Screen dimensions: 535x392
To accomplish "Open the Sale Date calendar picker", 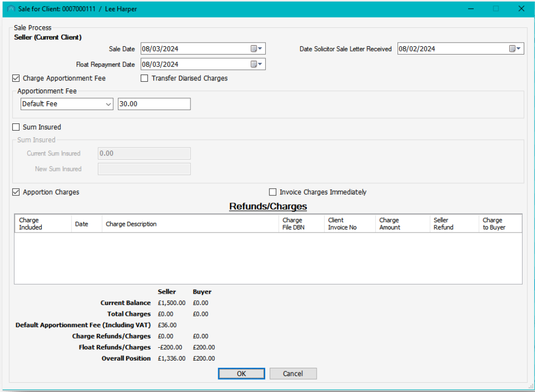I will 256,49.
